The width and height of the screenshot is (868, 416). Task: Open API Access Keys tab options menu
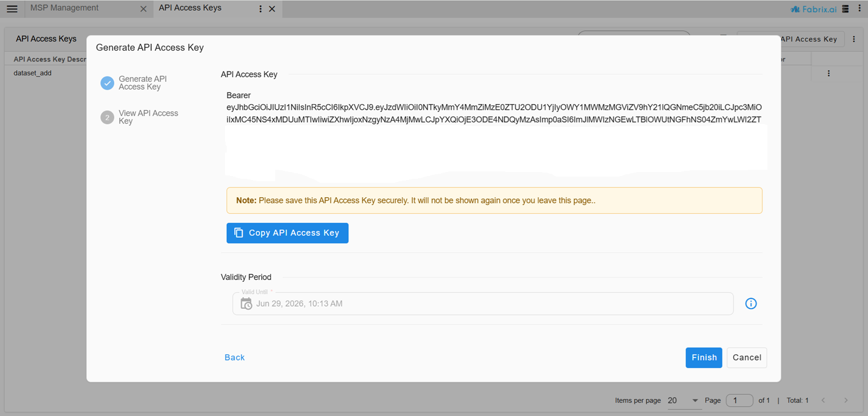pos(260,9)
